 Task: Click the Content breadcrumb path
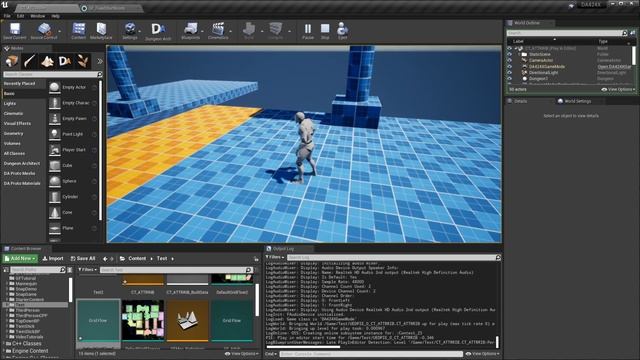click(x=137, y=259)
